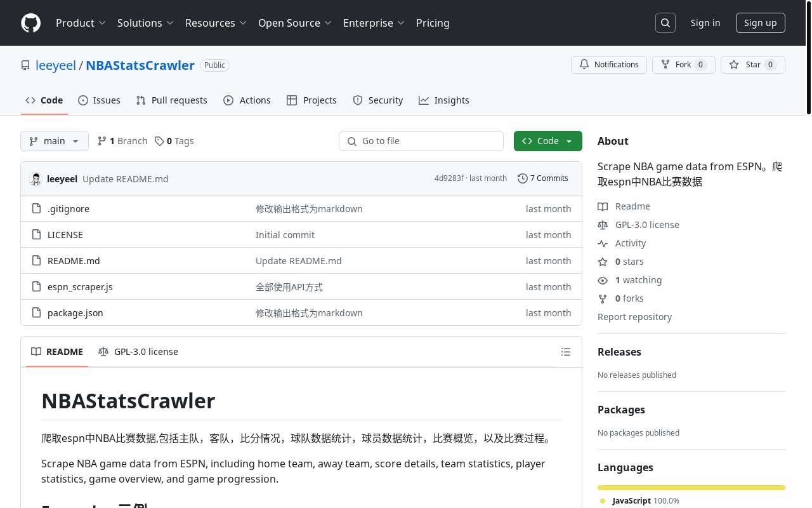Image resolution: width=812 pixels, height=508 pixels.
Task: Switch to the Issues tab
Action: coord(99,100)
